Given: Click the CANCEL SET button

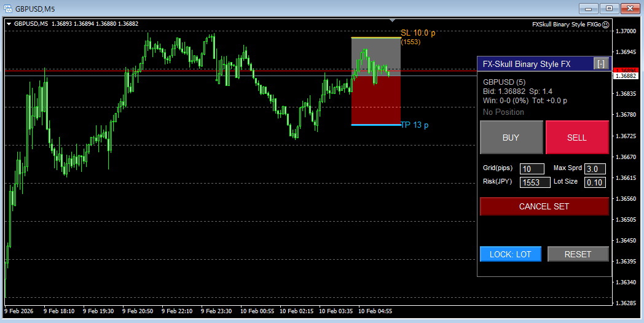Looking at the screenshot, I should coord(544,206).
